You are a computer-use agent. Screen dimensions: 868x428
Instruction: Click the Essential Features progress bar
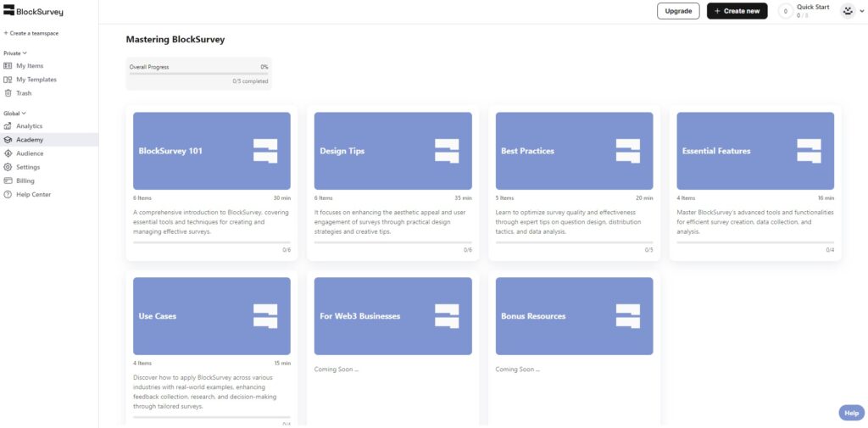point(755,242)
